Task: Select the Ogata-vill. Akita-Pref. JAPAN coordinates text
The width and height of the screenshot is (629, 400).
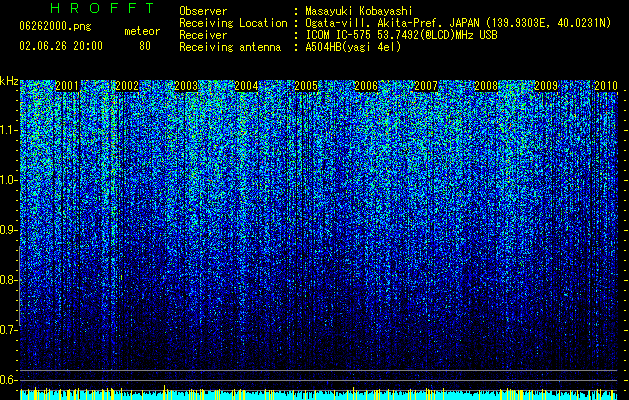Action: tap(458, 23)
